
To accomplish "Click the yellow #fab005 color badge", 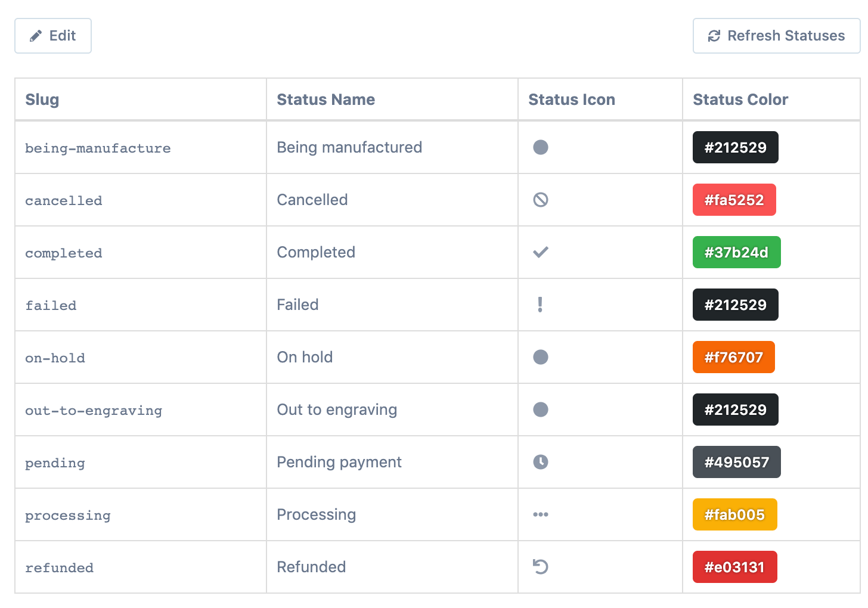I will [734, 514].
